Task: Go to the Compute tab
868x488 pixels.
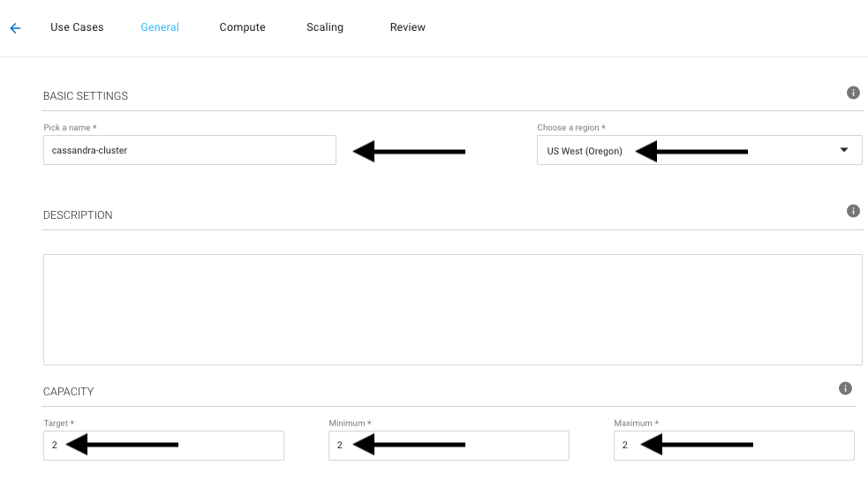Action: click(243, 27)
